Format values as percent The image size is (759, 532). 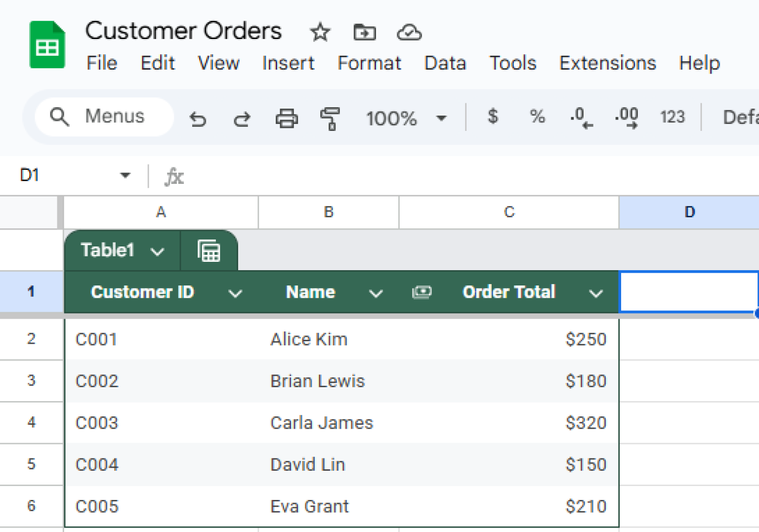point(537,118)
